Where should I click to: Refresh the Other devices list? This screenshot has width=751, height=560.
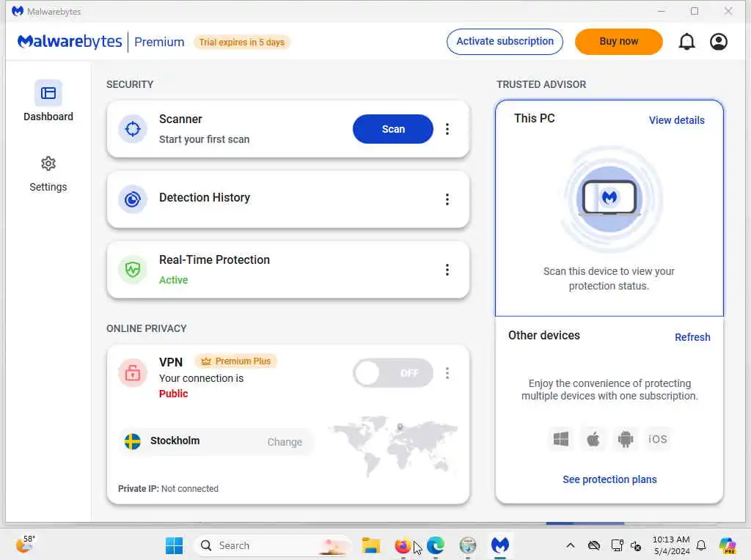pyautogui.click(x=692, y=337)
